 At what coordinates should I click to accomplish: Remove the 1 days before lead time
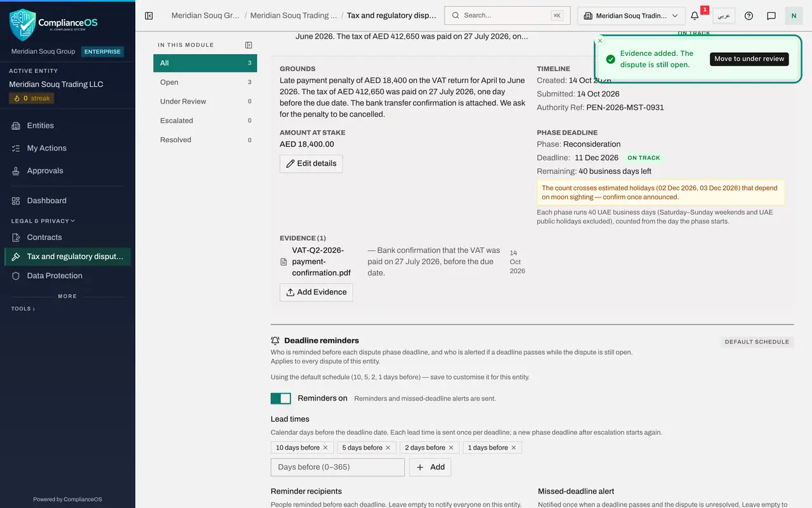(x=514, y=448)
